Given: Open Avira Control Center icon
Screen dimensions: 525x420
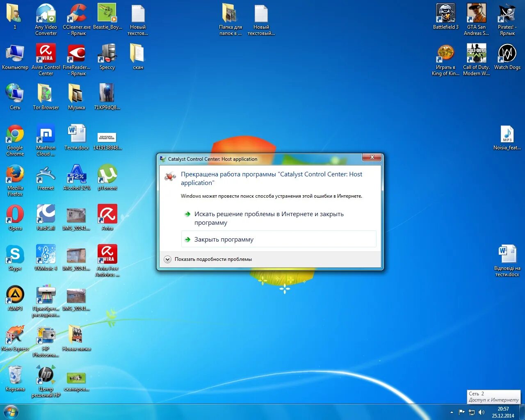Looking at the screenshot, I should pos(46,60).
